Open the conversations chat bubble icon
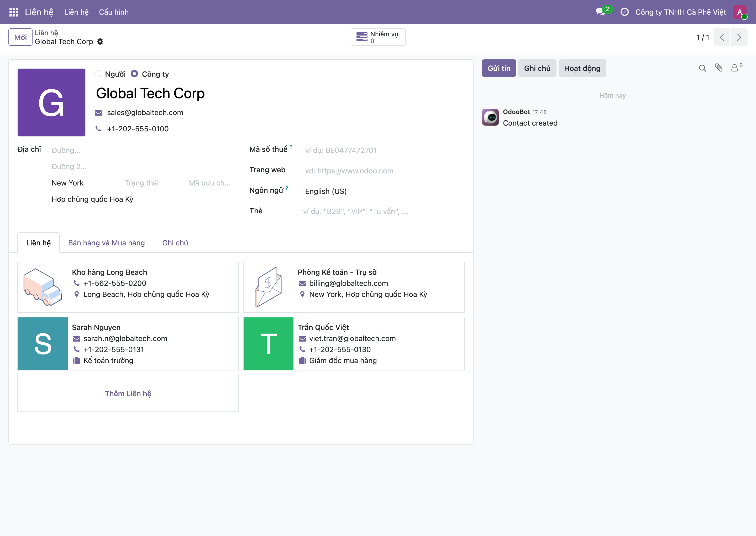This screenshot has width=756, height=536. click(x=600, y=12)
